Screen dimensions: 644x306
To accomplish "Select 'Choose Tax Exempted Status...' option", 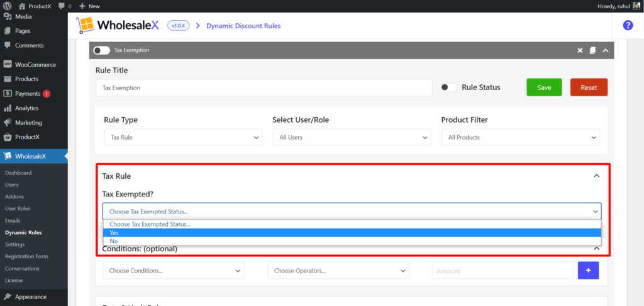I will point(352,224).
